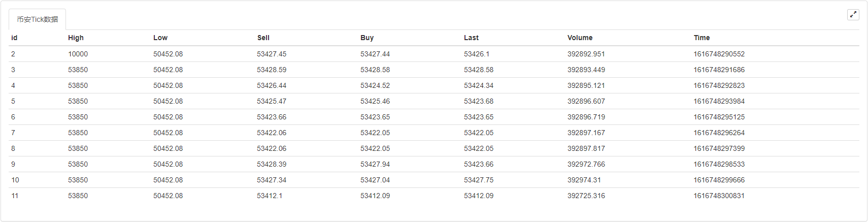
Task: Click the Sell column header
Action: click(x=263, y=38)
